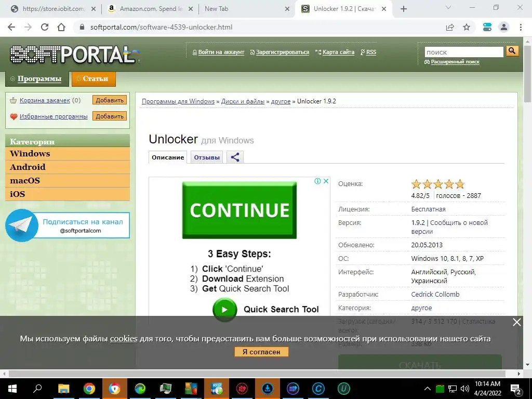Open taskbar search magnifier
This screenshot has width=532, height=399.
37,389
